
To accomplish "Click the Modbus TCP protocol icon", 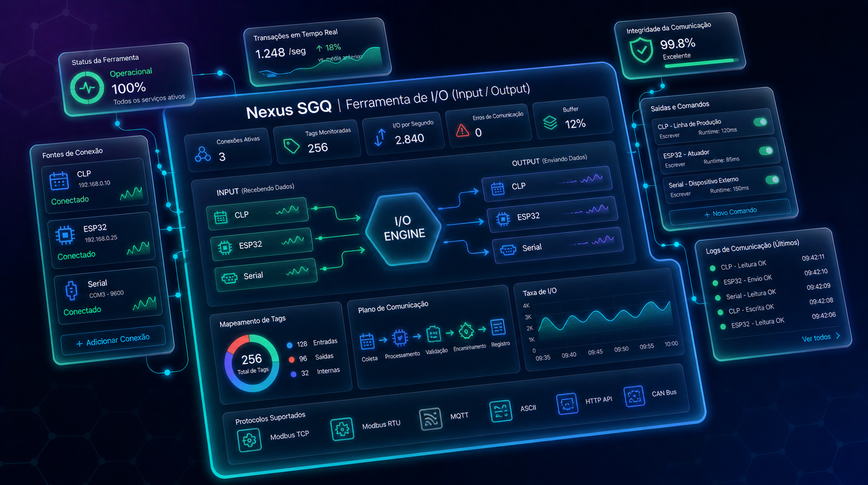I will (x=249, y=440).
